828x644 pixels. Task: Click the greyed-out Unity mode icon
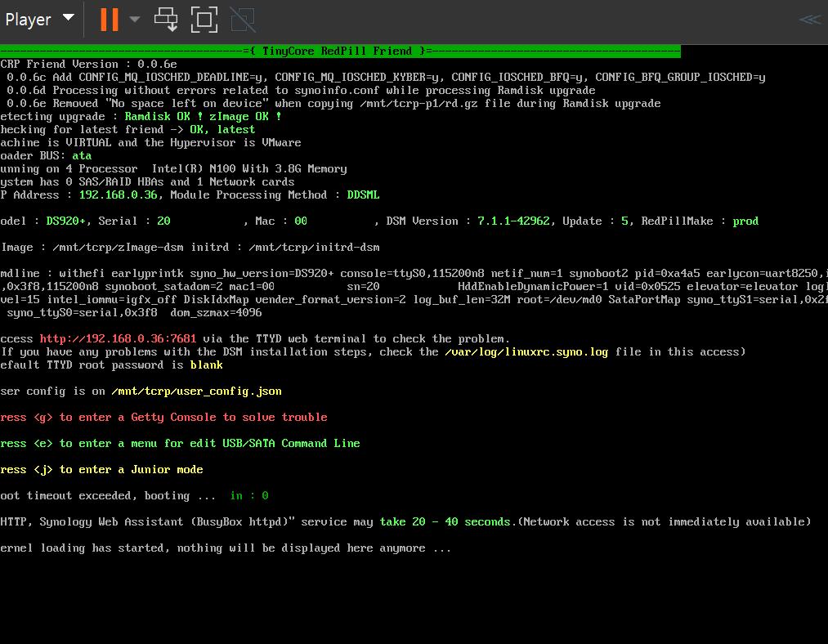point(242,19)
